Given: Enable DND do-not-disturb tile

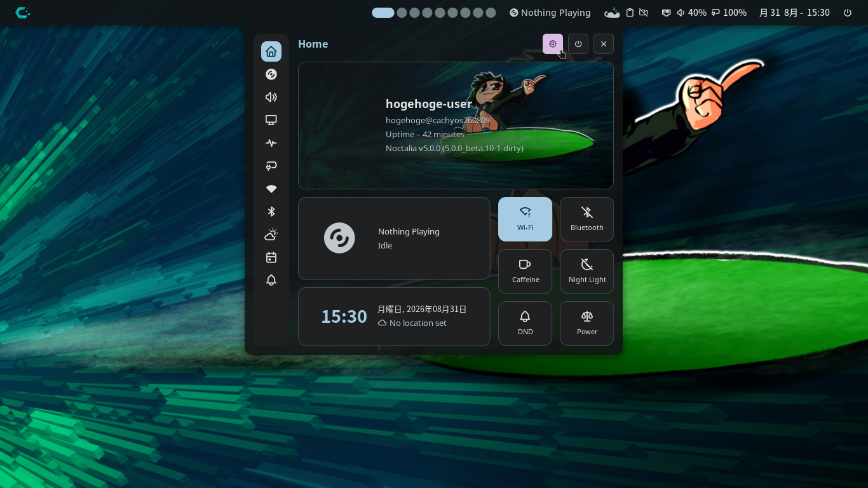Looking at the screenshot, I should (525, 323).
